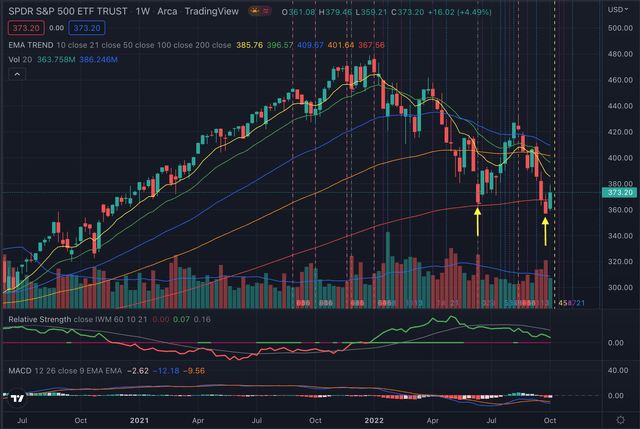Collapse the indicator legend with chevron

(x=17, y=74)
